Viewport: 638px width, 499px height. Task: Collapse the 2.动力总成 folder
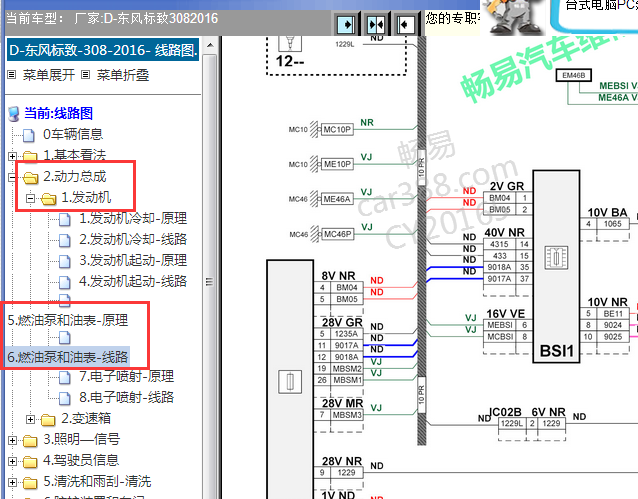[x=12, y=177]
